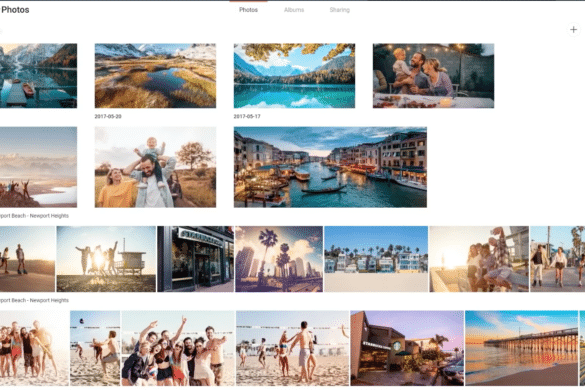Open the Sharing tab

coord(340,10)
